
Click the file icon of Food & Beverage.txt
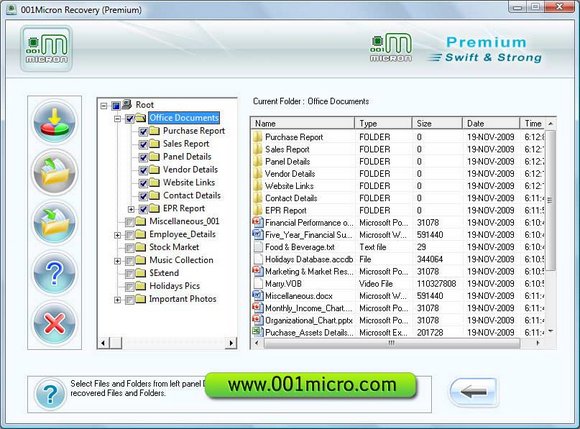tap(258, 247)
